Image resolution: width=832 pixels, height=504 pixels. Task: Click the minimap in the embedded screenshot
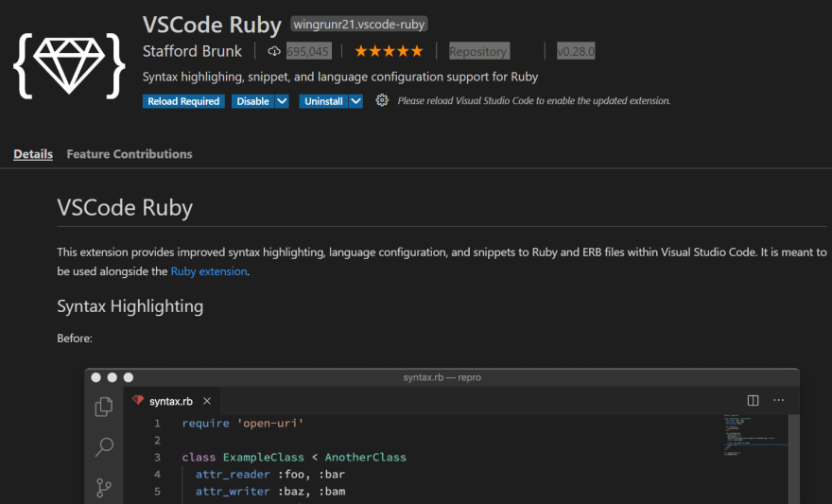click(755, 435)
